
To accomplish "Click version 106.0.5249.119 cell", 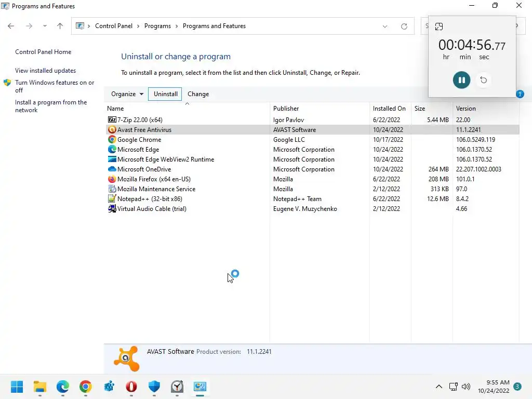I will point(475,139).
